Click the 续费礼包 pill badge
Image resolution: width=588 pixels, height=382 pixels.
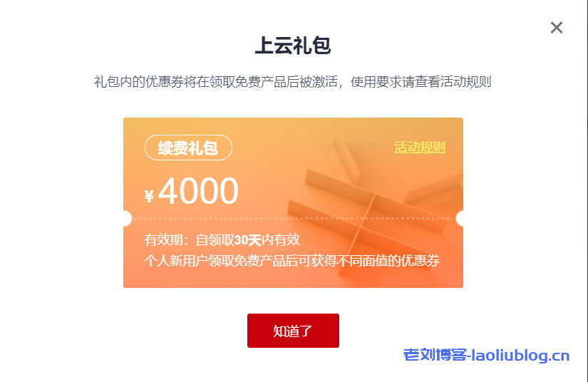[x=188, y=148]
